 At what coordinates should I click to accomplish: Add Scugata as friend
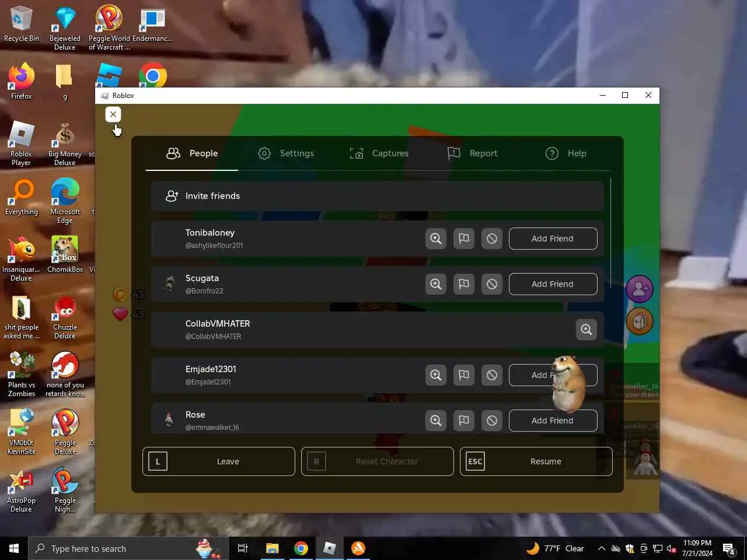pos(553,284)
